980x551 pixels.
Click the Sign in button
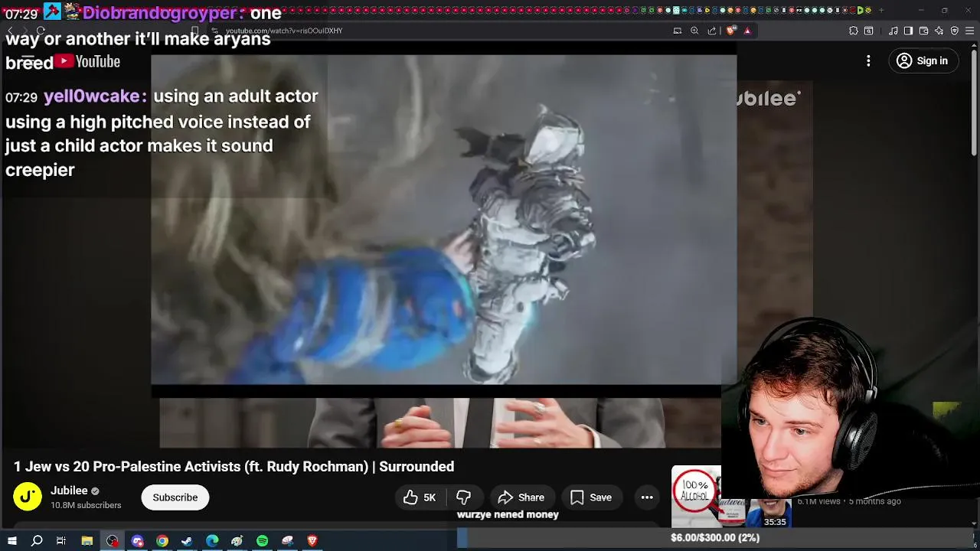[x=923, y=61]
